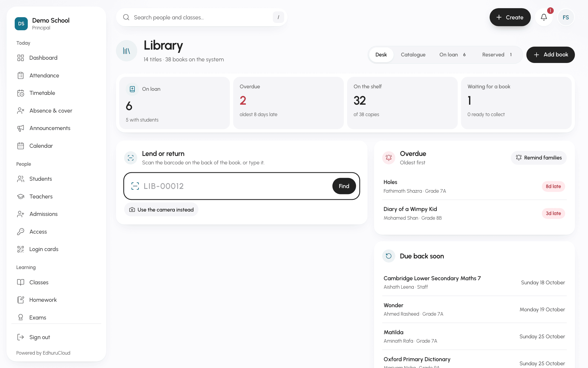Select overdue Diary of a Wimpy Kid
This screenshot has width=588, height=368.
(474, 213)
